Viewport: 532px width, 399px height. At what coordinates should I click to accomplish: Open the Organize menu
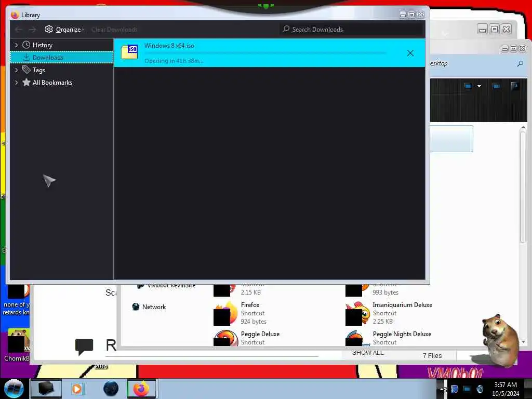click(x=64, y=30)
